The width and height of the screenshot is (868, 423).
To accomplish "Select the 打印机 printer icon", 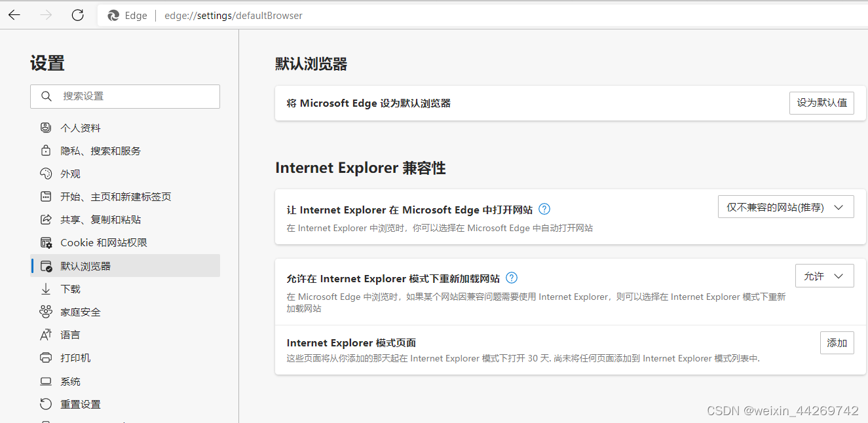I will point(45,358).
